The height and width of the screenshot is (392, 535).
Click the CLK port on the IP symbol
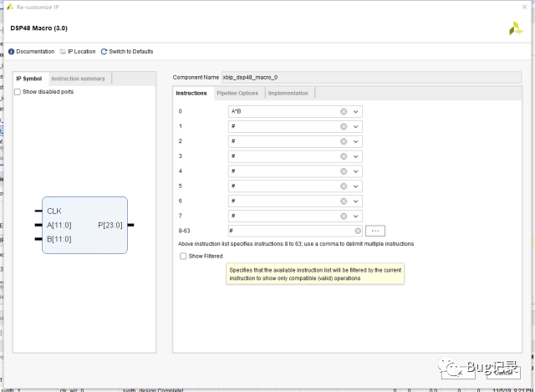54,211
